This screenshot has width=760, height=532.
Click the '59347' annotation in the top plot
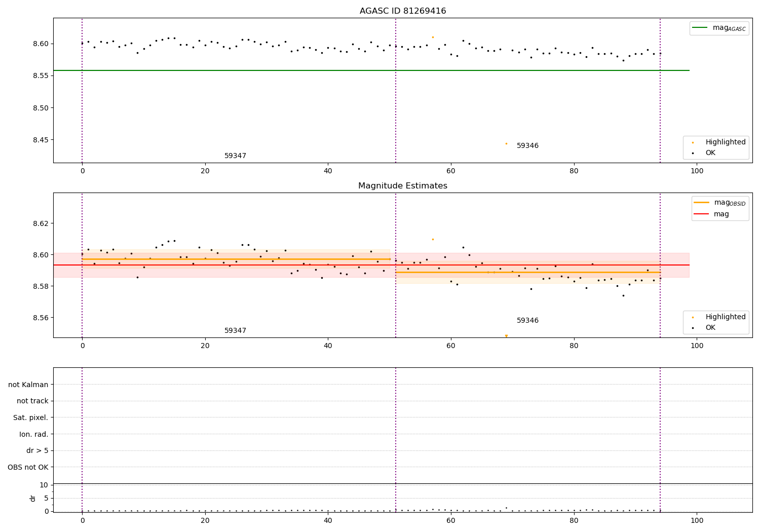tap(235, 156)
